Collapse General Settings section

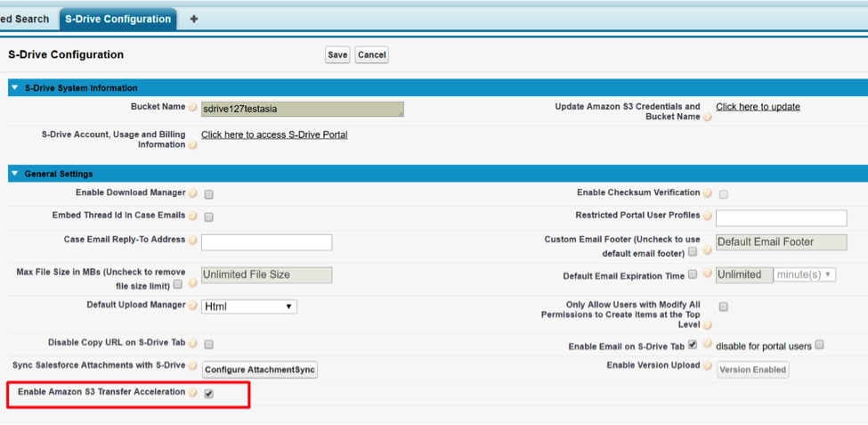coord(15,174)
